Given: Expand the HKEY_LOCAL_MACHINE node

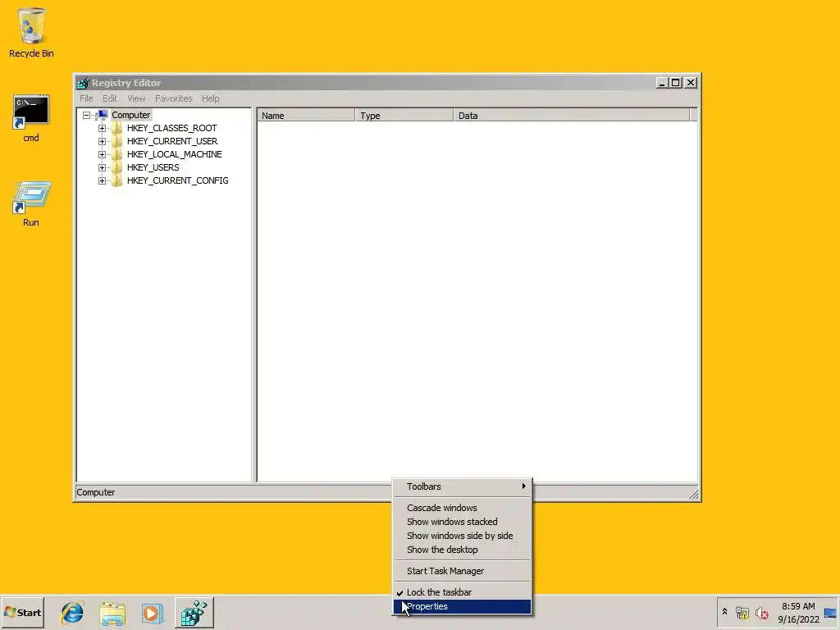Looking at the screenshot, I should [x=102, y=155].
